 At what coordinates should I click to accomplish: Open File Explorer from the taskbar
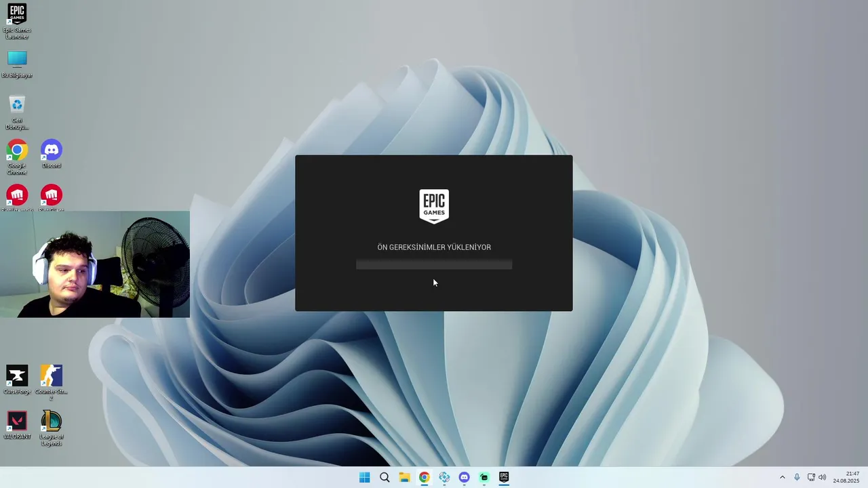click(x=404, y=477)
